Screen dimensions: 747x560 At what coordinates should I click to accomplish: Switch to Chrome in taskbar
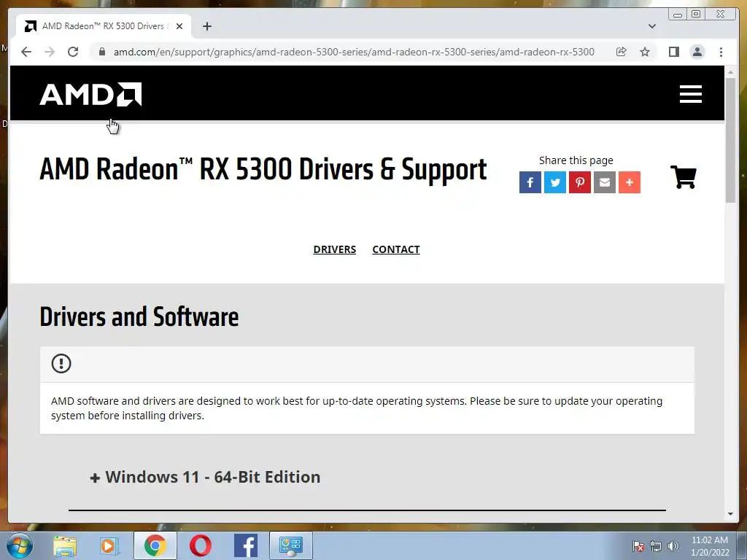155,545
